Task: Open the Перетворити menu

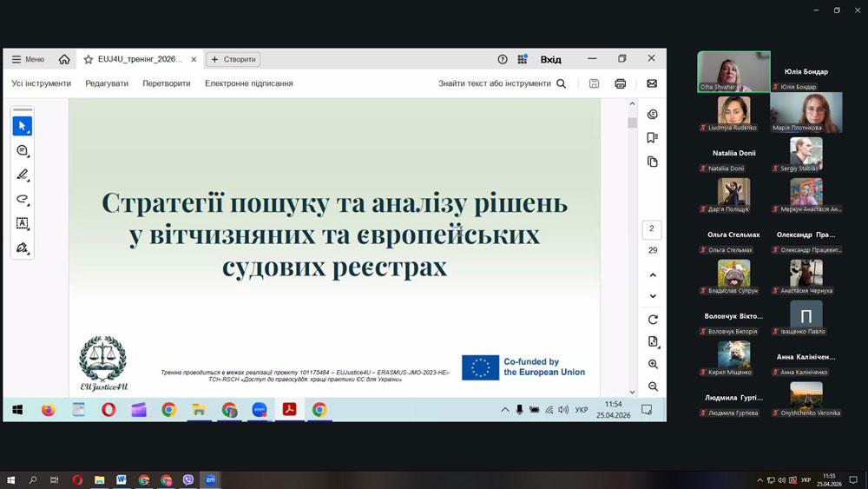Action: (167, 83)
